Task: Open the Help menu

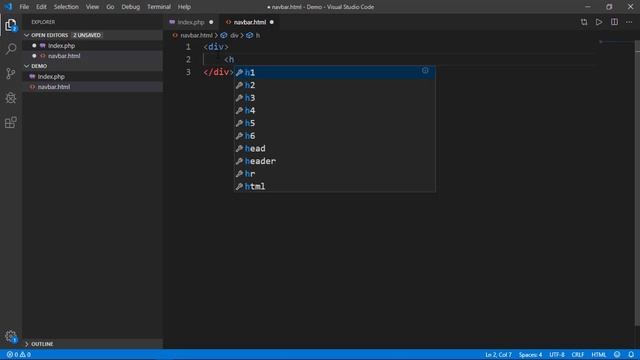Action: 184,7
